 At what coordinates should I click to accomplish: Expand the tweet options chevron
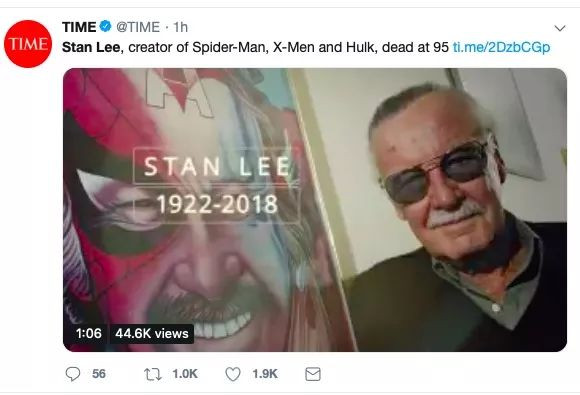pyautogui.click(x=560, y=28)
